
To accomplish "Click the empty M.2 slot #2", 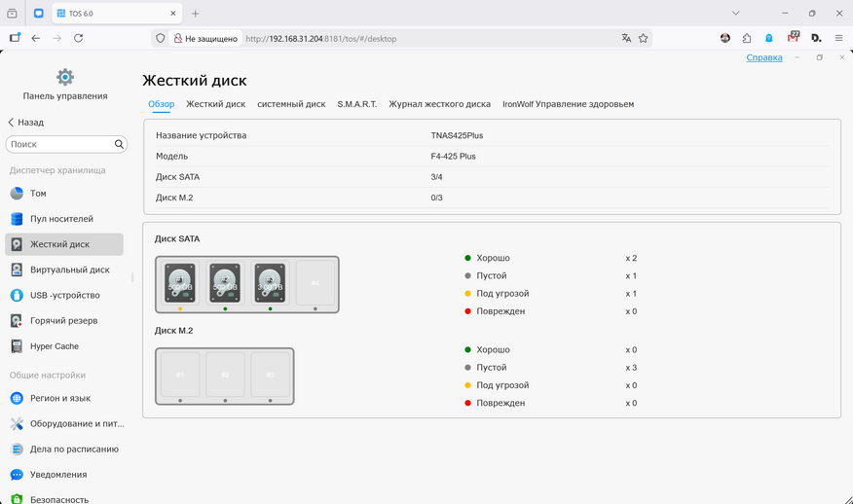I will pyautogui.click(x=225, y=376).
